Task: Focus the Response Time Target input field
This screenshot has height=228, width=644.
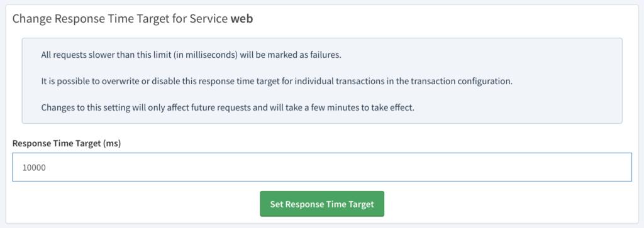Action: pyautogui.click(x=322, y=167)
